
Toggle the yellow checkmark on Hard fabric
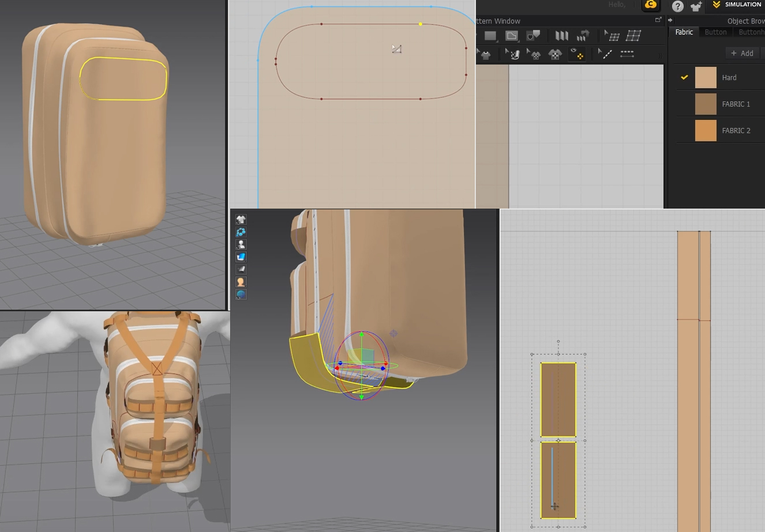pos(684,77)
